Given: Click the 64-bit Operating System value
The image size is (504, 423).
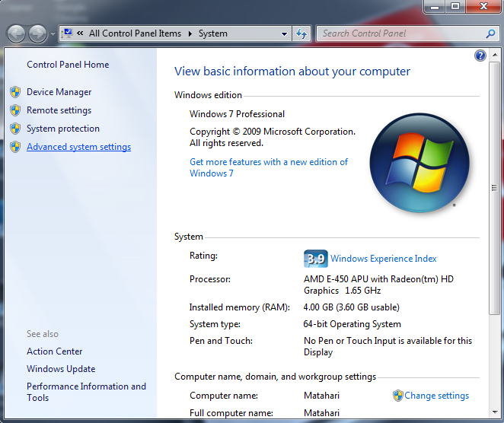Looking at the screenshot, I should pos(352,324).
